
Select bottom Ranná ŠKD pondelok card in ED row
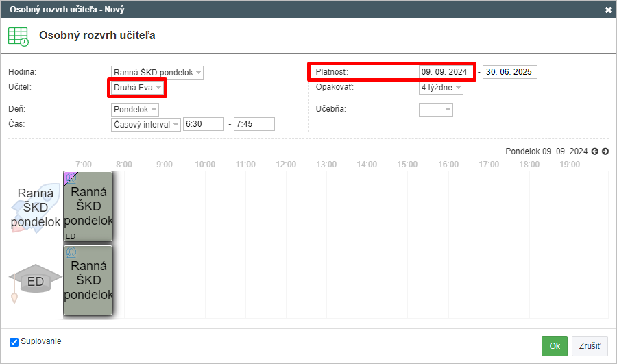[x=88, y=280]
